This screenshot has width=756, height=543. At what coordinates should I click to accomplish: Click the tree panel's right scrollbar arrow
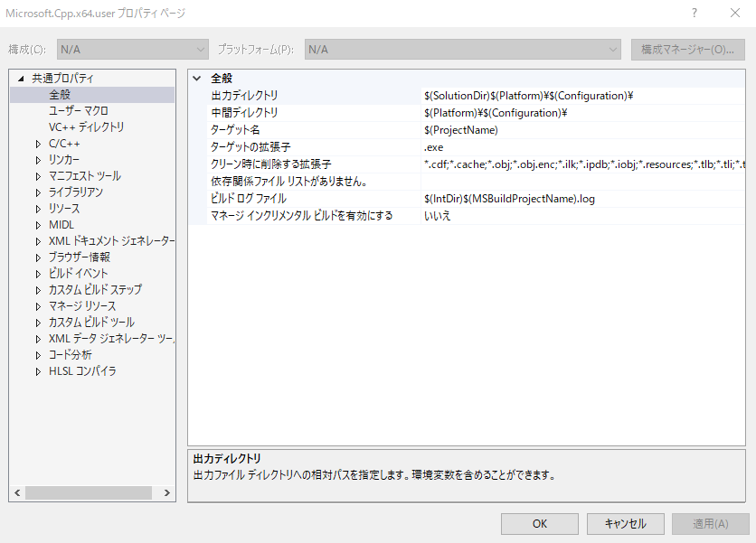(167, 491)
